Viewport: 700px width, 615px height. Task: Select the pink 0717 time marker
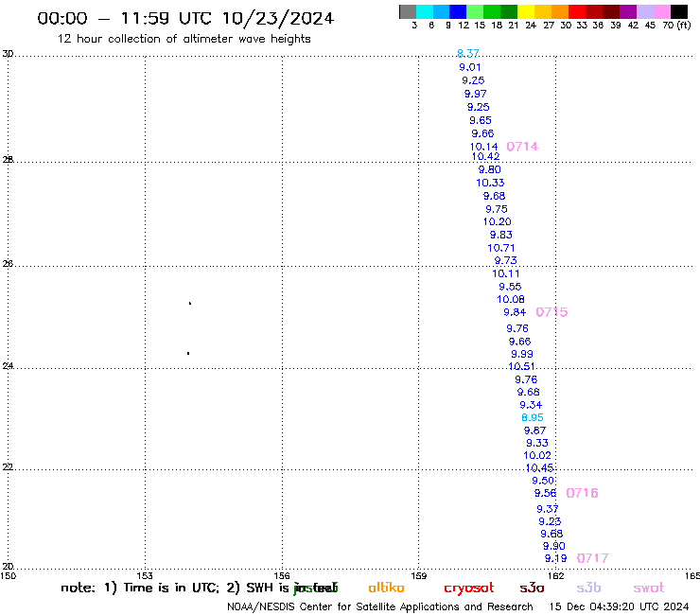593,558
